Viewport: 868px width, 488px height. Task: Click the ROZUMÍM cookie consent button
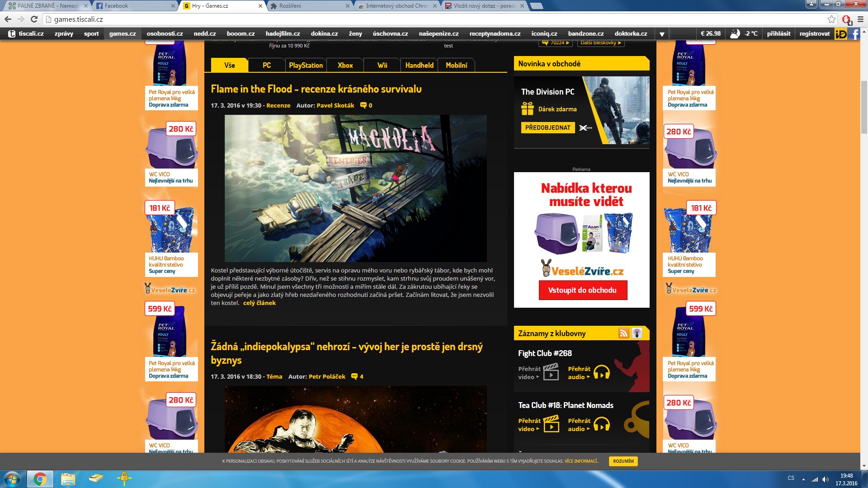click(x=623, y=461)
